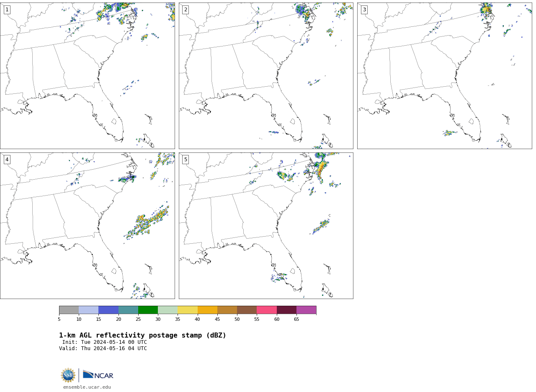Click the dark green 25-30 dBZ swatch
The image size is (536, 392).
click(148, 310)
